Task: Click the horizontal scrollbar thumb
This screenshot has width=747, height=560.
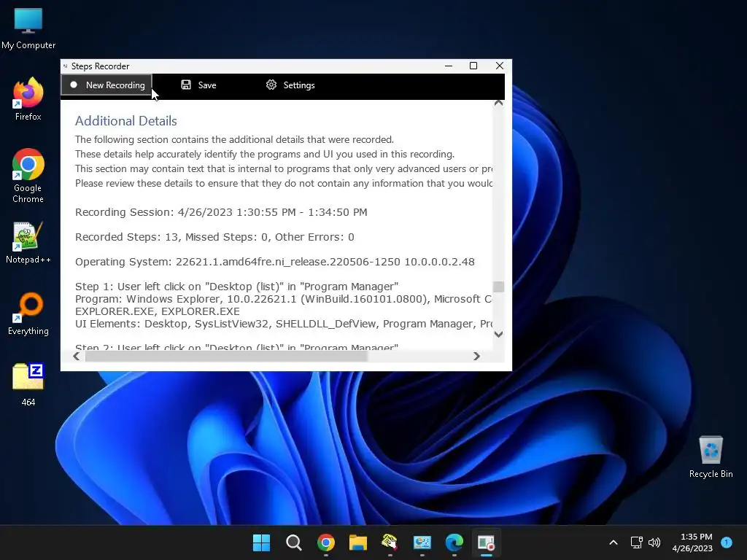Action: pos(226,356)
